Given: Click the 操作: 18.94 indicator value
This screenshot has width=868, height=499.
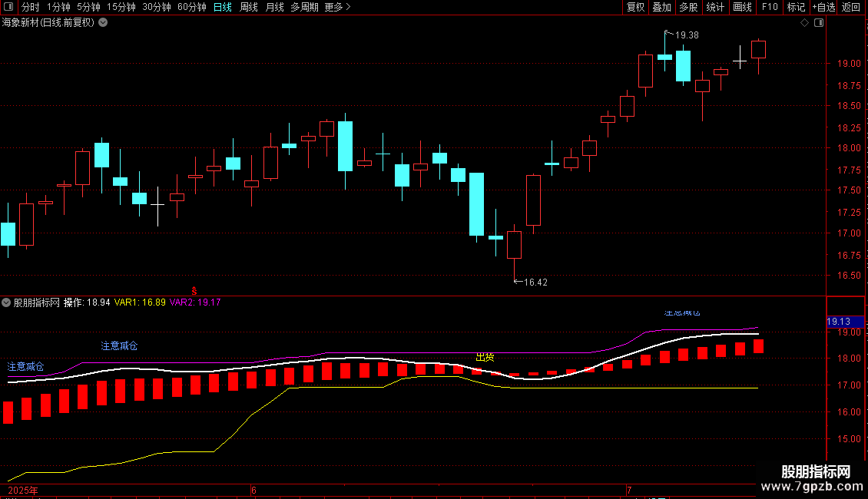Looking at the screenshot, I should click(87, 302).
